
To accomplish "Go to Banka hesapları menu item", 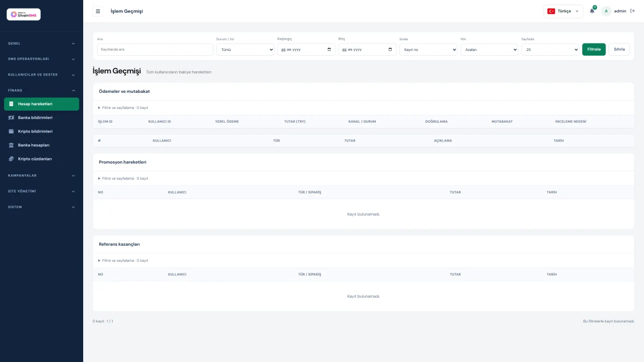I will [x=41, y=145].
